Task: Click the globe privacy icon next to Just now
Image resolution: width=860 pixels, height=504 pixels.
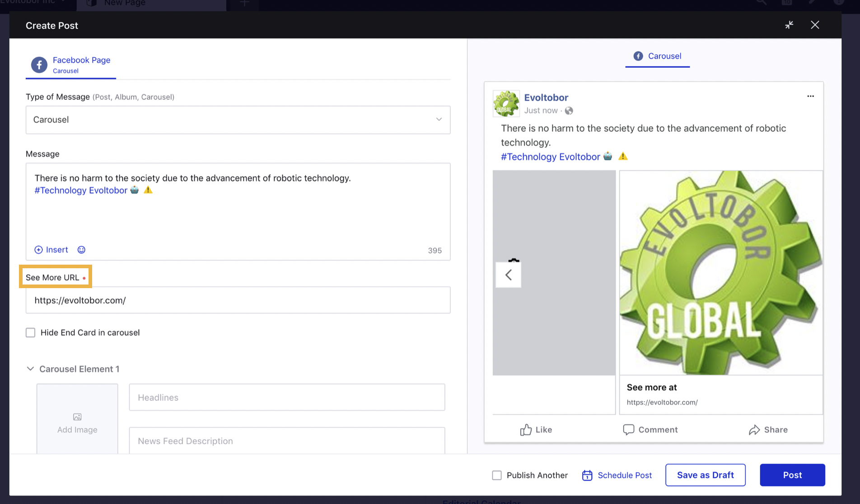Action: click(569, 111)
